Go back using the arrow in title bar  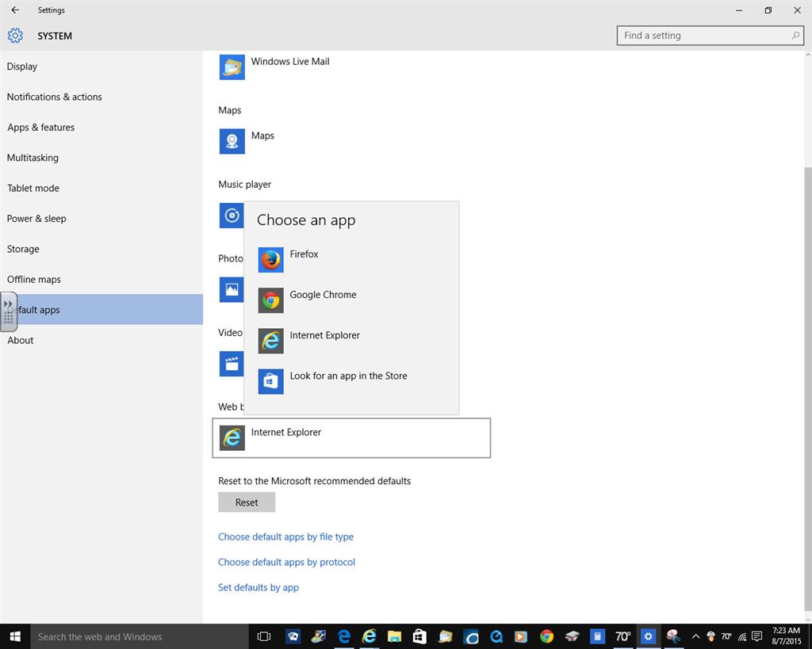[x=15, y=10]
